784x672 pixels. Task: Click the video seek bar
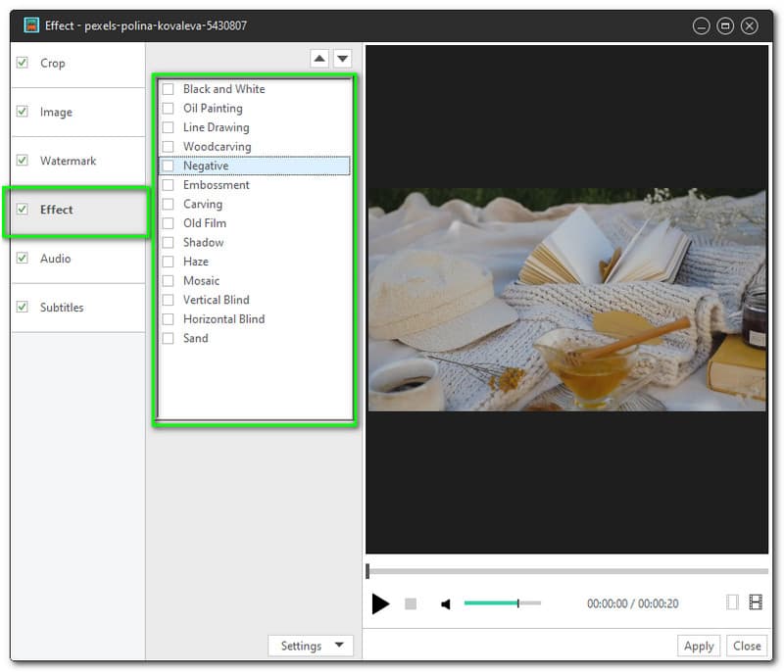click(566, 571)
